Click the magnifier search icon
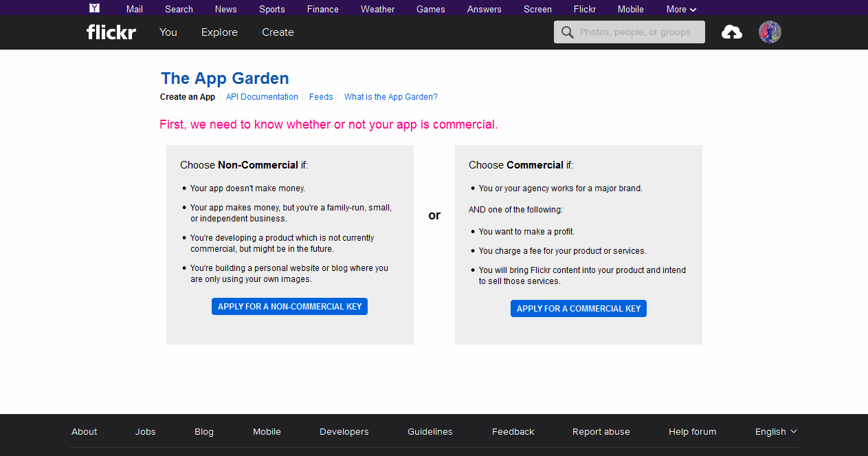The image size is (868, 456). coord(567,32)
